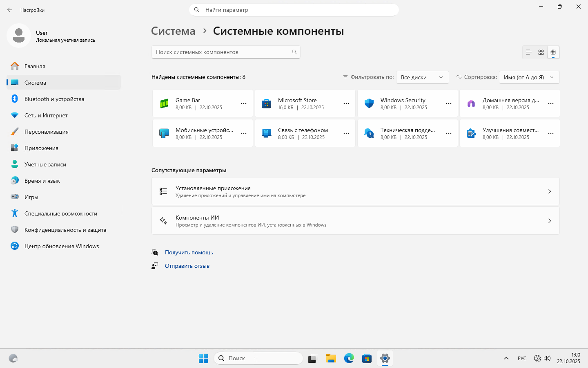588x368 pixels.
Task: Show hidden system tray icons
Action: [506, 359]
